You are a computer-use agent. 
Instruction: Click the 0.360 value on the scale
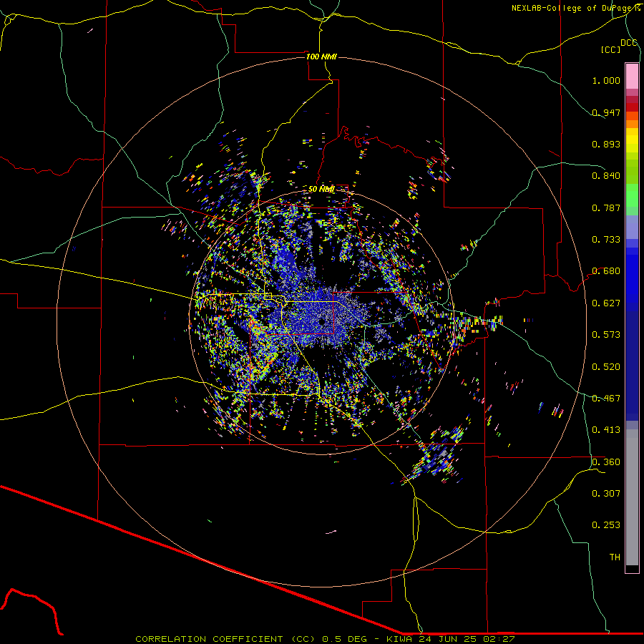(x=606, y=462)
